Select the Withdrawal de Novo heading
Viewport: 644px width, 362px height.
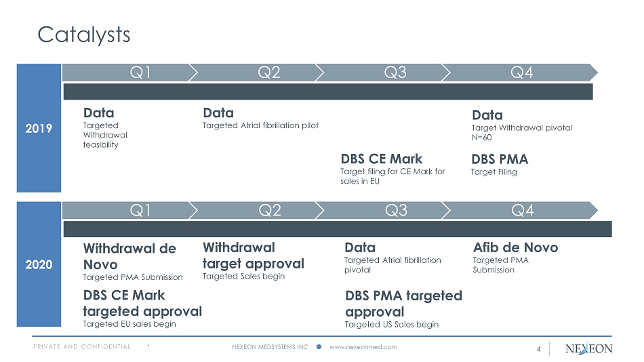click(129, 256)
